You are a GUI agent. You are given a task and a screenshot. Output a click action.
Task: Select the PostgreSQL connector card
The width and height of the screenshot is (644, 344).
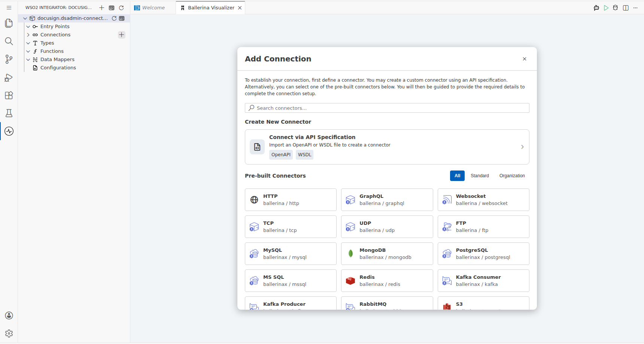(x=483, y=254)
